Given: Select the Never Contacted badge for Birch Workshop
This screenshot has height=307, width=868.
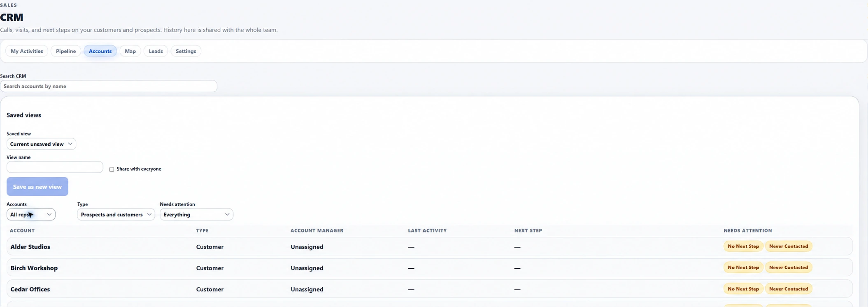Looking at the screenshot, I should 789,267.
